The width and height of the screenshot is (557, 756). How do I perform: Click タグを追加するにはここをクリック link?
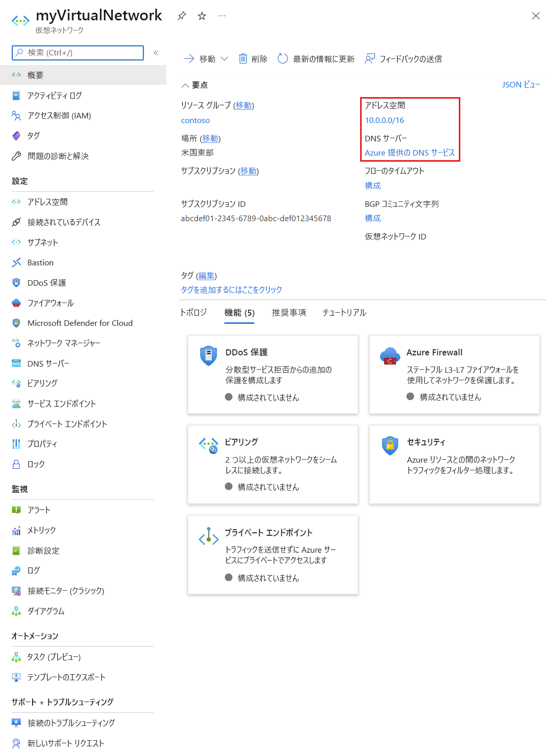pyautogui.click(x=231, y=289)
